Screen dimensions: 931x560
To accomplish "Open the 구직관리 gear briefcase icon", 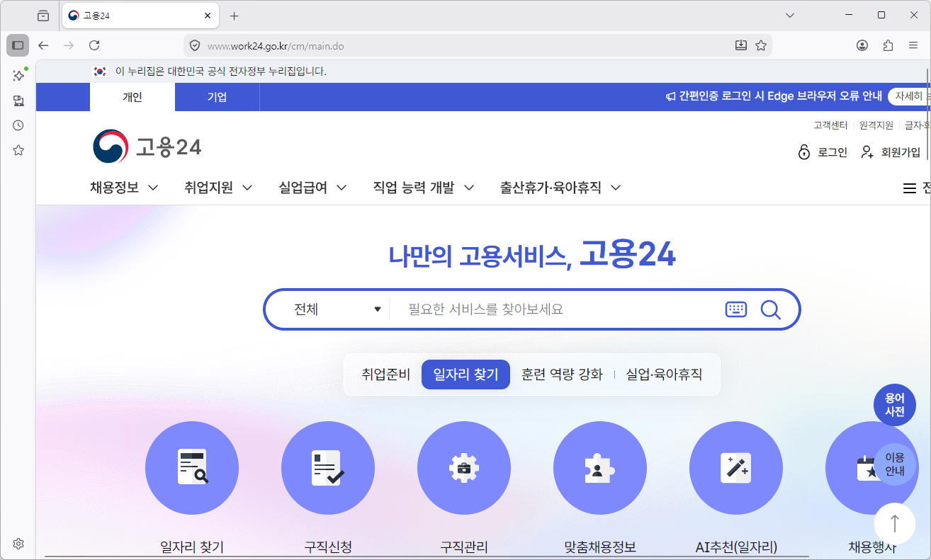I will (x=464, y=467).
